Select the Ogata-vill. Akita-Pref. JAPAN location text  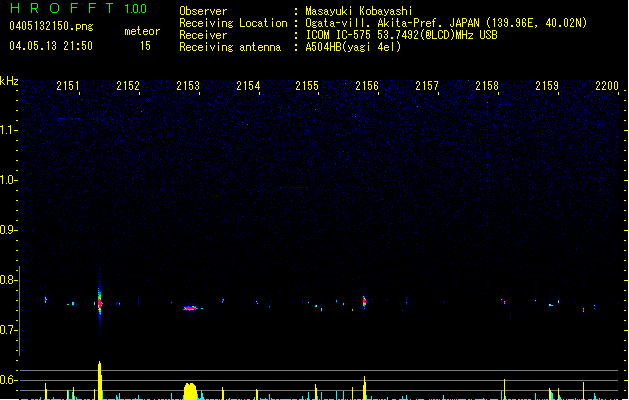(446, 23)
